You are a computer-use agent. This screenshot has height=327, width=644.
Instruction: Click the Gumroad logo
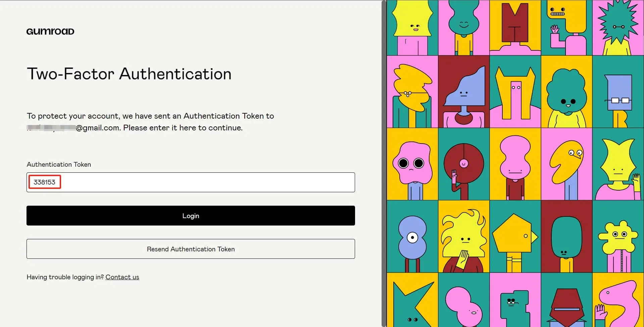pos(50,31)
